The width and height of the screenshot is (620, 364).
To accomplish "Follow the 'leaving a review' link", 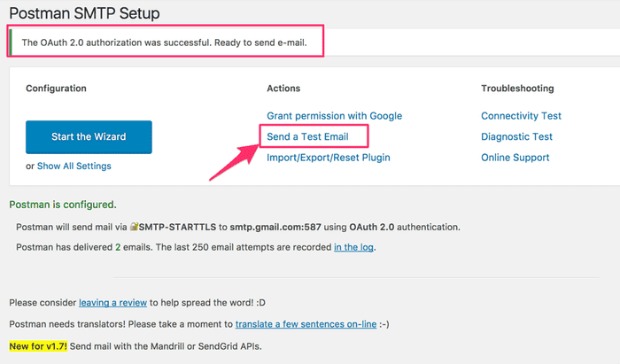I will coord(112,303).
